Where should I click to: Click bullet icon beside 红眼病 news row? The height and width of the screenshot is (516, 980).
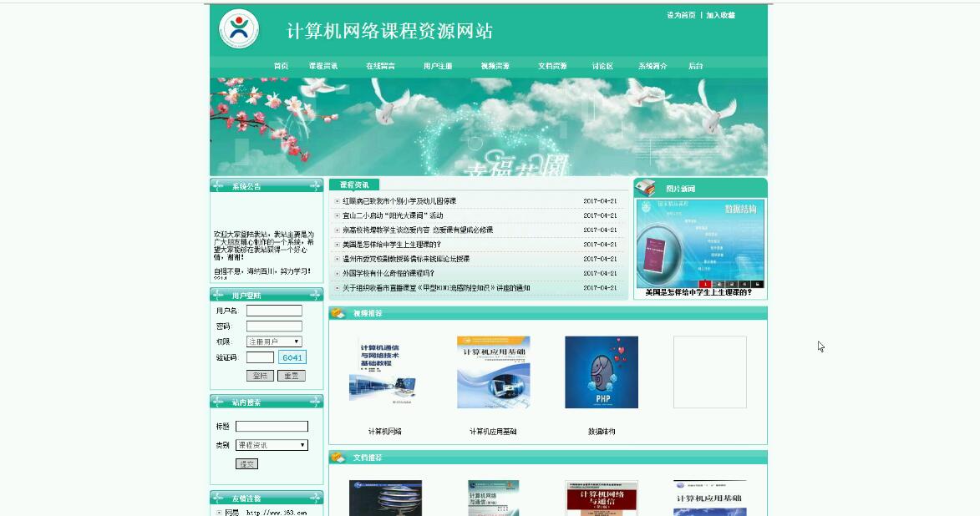point(338,201)
